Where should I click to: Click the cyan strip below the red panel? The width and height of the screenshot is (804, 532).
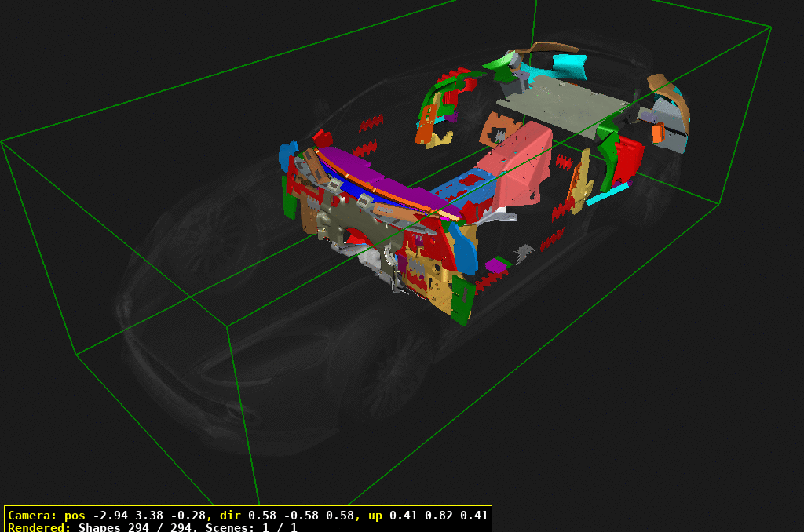[x=607, y=194]
